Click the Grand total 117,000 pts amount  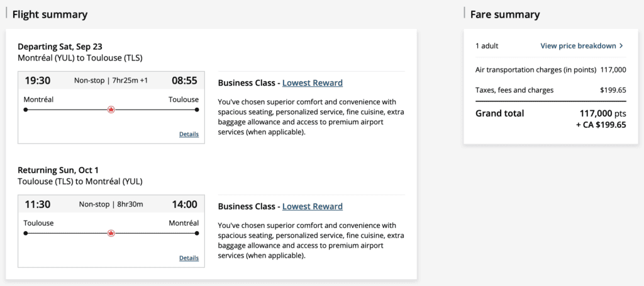(602, 113)
